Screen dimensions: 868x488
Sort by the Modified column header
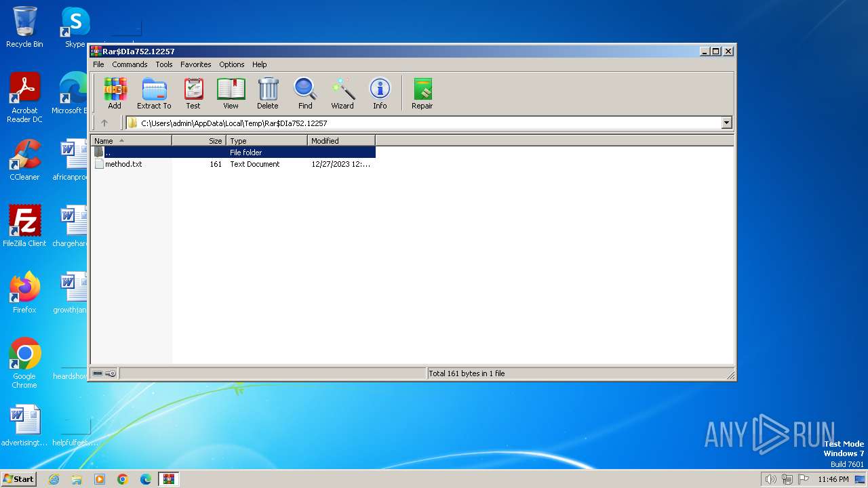pos(342,141)
